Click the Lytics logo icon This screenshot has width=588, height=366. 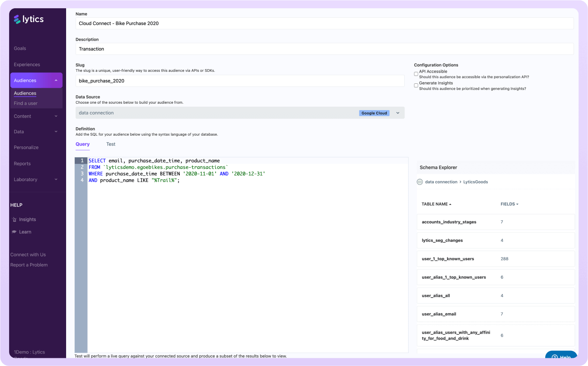coord(17,19)
